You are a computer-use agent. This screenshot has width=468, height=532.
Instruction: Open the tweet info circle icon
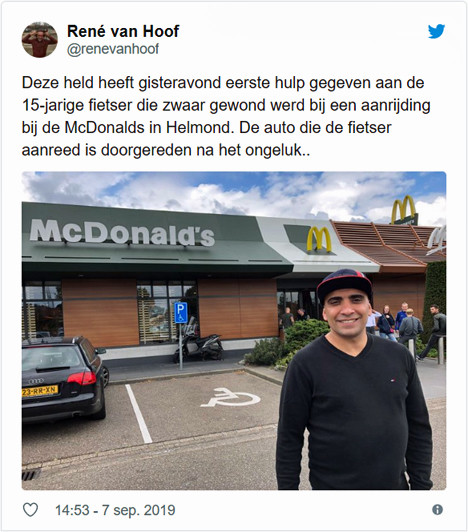point(437,510)
